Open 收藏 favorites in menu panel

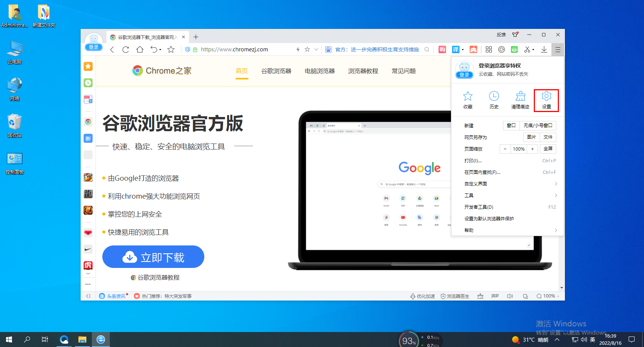point(468,100)
